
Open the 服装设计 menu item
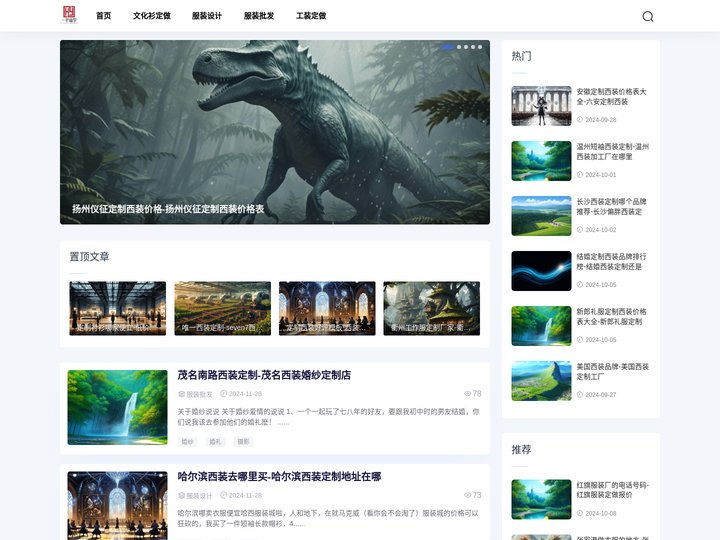tap(207, 16)
